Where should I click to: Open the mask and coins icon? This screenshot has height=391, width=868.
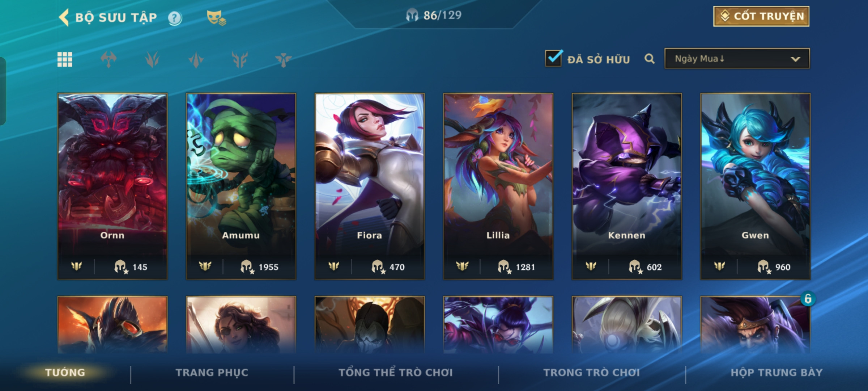(216, 18)
